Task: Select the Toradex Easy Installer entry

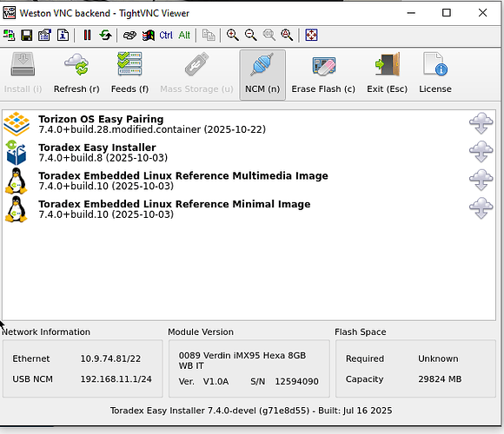Action: tap(249, 153)
